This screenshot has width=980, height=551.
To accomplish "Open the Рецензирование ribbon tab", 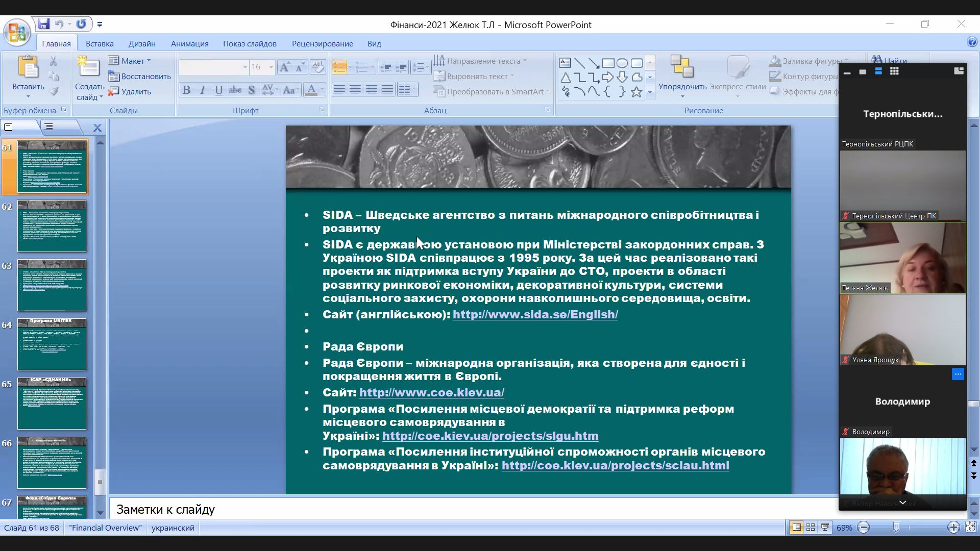I will [x=322, y=43].
